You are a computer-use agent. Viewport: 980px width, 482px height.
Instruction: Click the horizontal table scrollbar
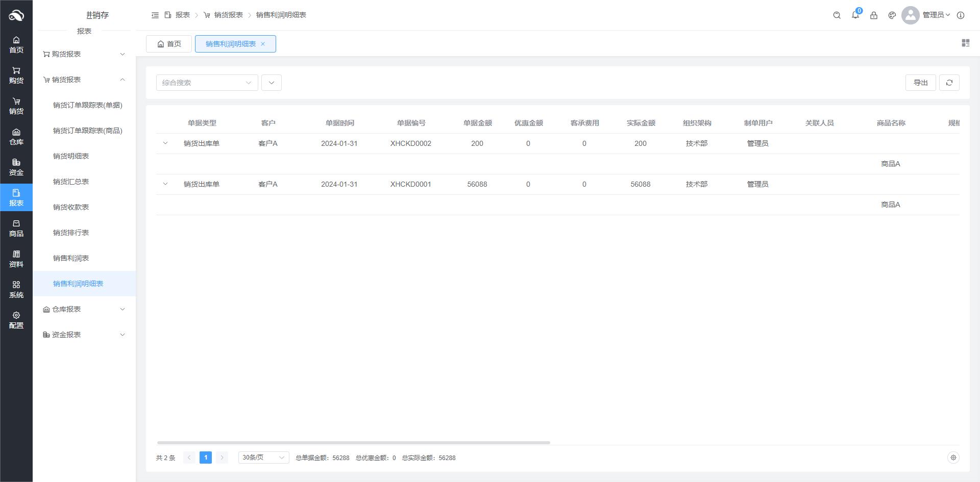point(353,443)
